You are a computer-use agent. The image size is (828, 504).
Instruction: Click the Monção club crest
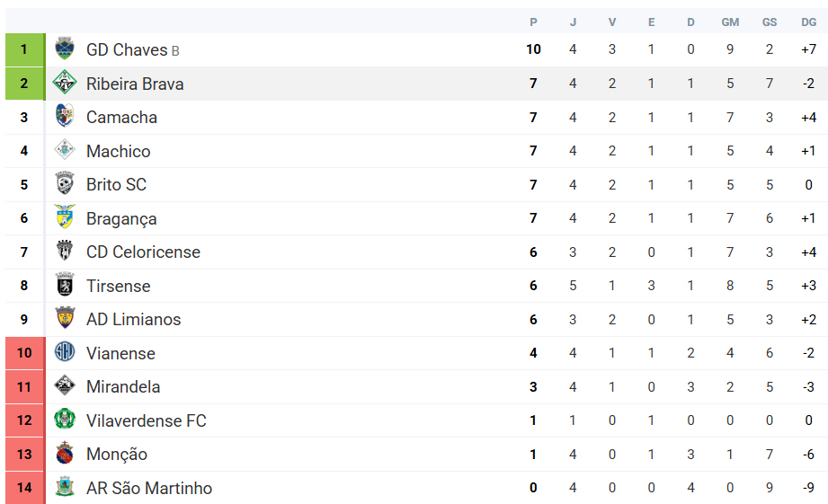(x=65, y=454)
